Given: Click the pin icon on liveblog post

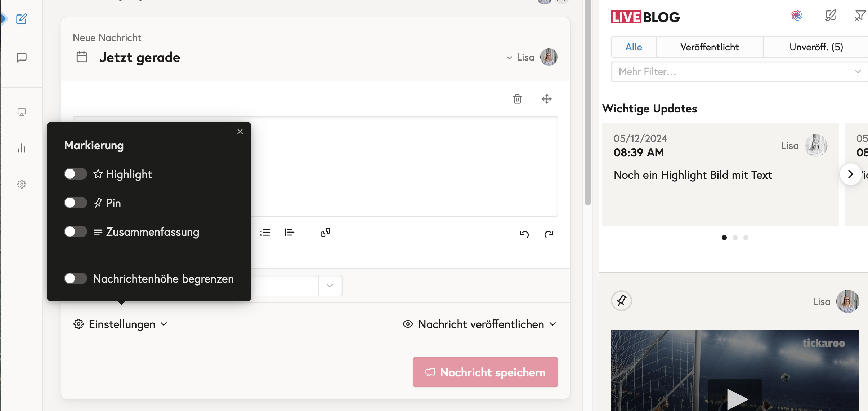Looking at the screenshot, I should tap(621, 301).
